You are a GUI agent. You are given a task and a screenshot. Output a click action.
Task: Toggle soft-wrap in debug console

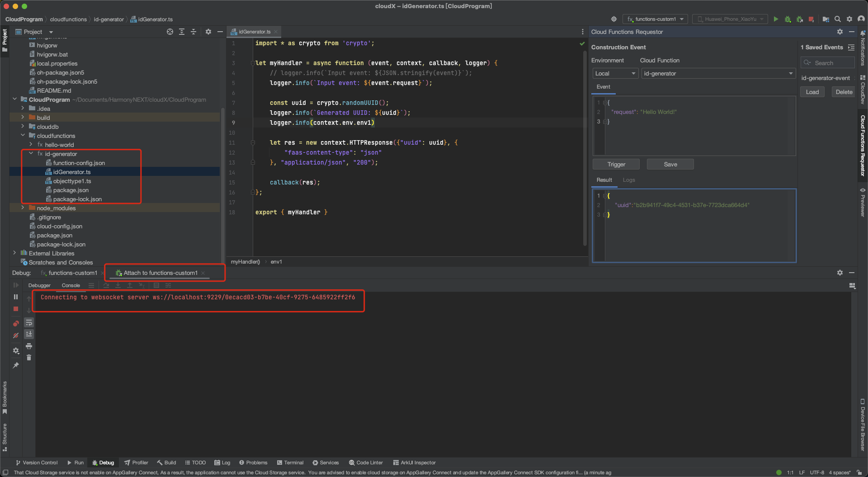(x=29, y=322)
